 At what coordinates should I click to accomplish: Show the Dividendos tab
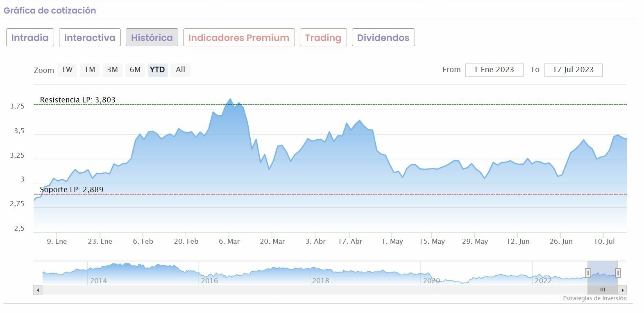coord(383,38)
